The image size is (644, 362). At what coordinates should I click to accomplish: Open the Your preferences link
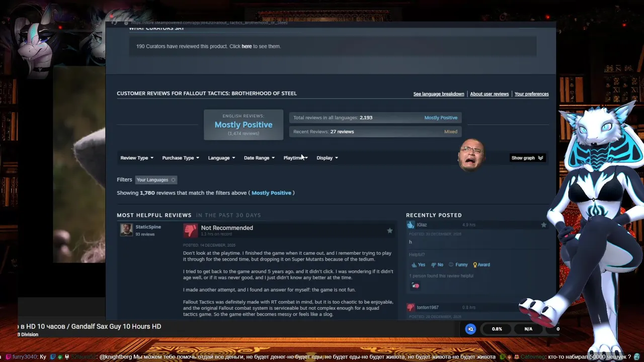click(531, 94)
